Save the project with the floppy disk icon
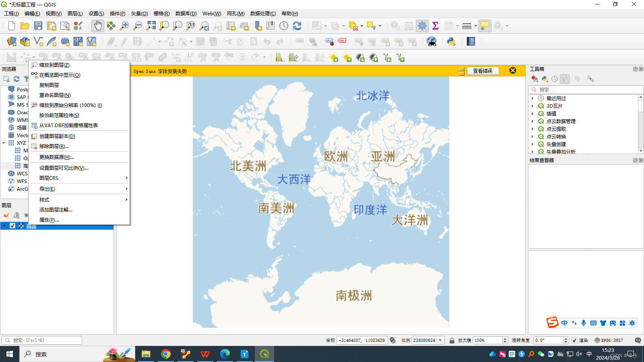 coord(38,26)
